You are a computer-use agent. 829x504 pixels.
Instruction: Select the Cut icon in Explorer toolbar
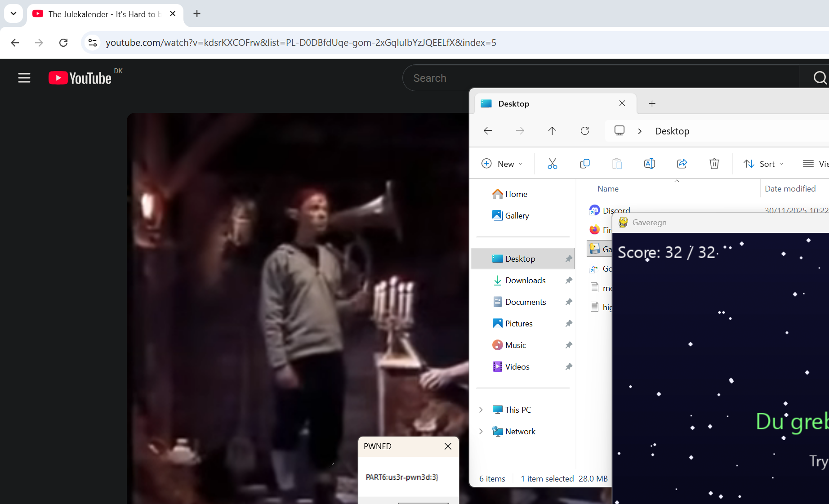point(552,164)
